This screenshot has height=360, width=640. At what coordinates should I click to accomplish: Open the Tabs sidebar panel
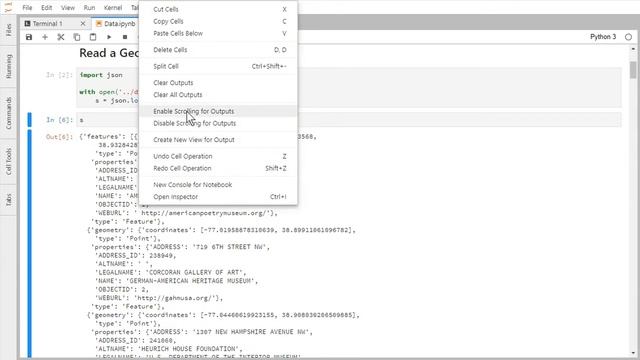tap(9, 200)
